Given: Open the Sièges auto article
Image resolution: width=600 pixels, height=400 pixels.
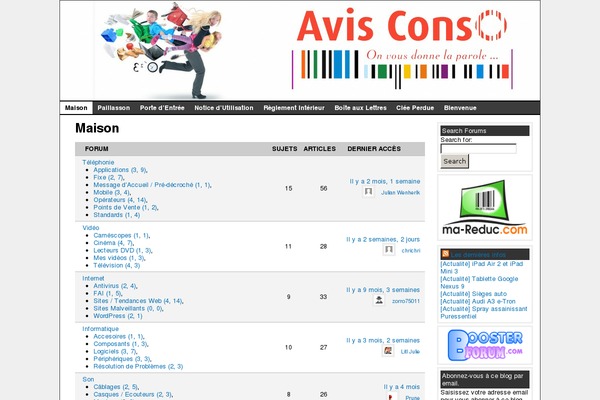Looking at the screenshot, I should [473, 294].
